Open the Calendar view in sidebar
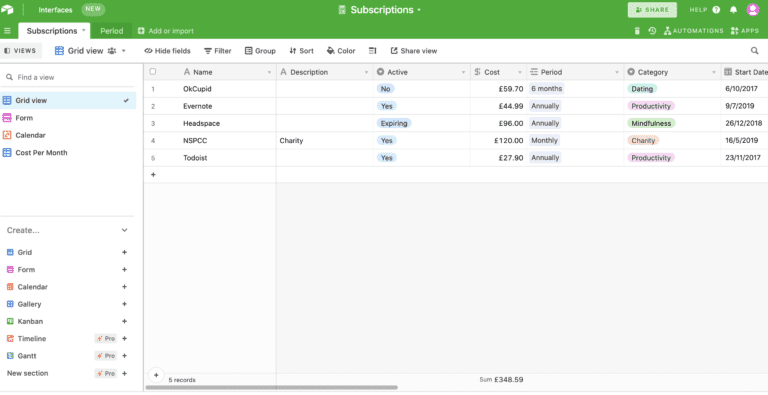Screen dimensions: 768x395 coord(68,135)
